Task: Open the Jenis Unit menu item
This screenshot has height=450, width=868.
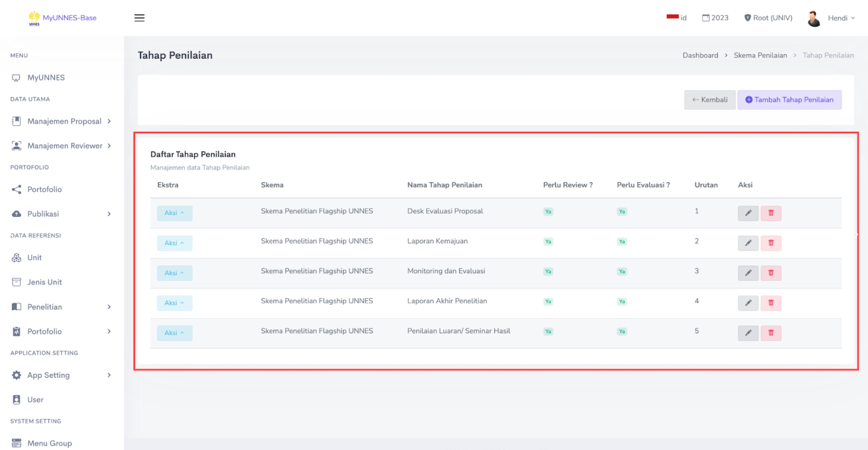Action: 44,282
